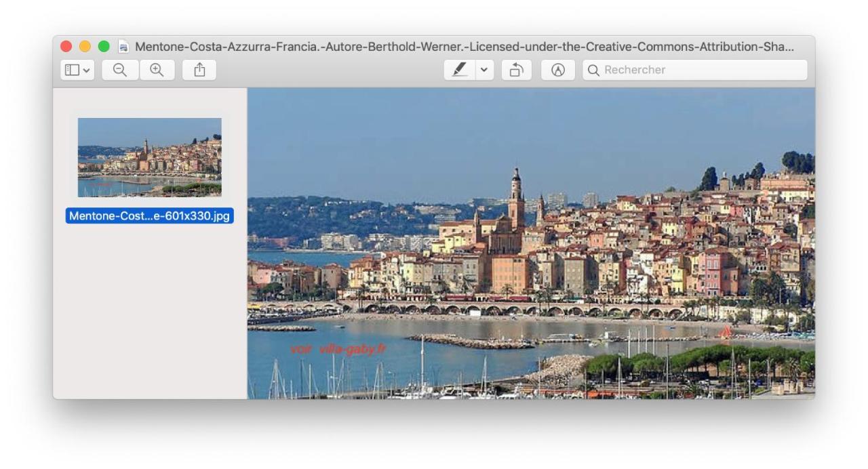This screenshot has height=469, width=868.
Task: Close the Preview window with red button
Action: pos(66,47)
